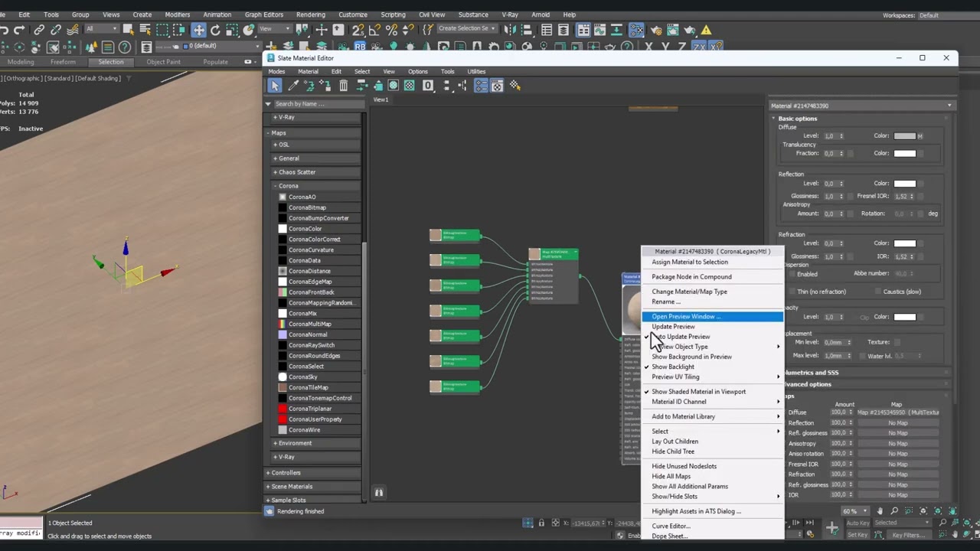Toggle Angle Snap icon
This screenshot has height=551, width=980.
[x=374, y=30]
